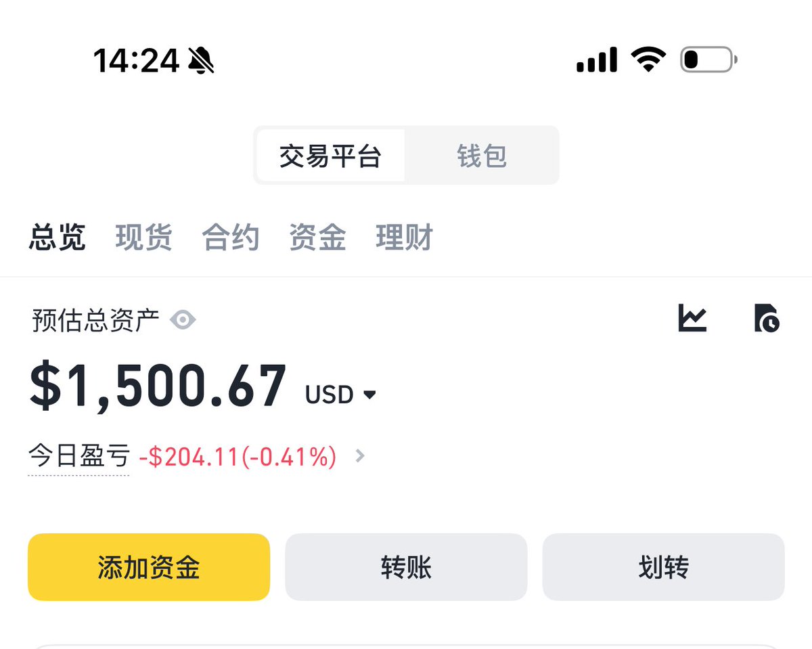Switch to 钱包 segment
Image resolution: width=812 pixels, height=649 pixels.
point(482,156)
